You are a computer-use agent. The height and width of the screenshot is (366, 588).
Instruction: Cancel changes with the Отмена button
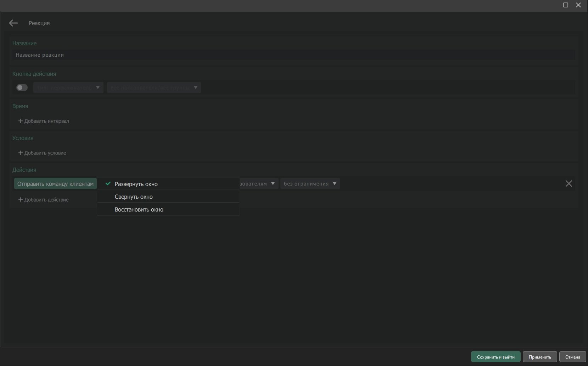click(x=572, y=357)
